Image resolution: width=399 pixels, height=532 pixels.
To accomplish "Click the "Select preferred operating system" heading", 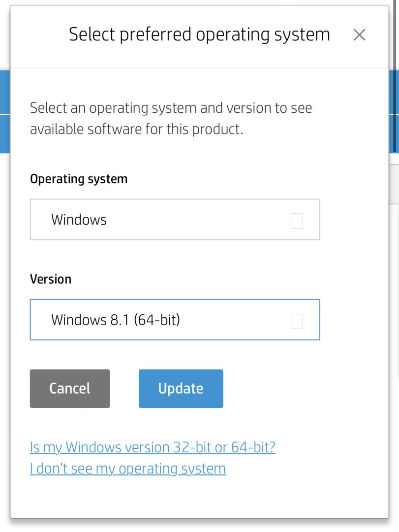I will [x=199, y=35].
